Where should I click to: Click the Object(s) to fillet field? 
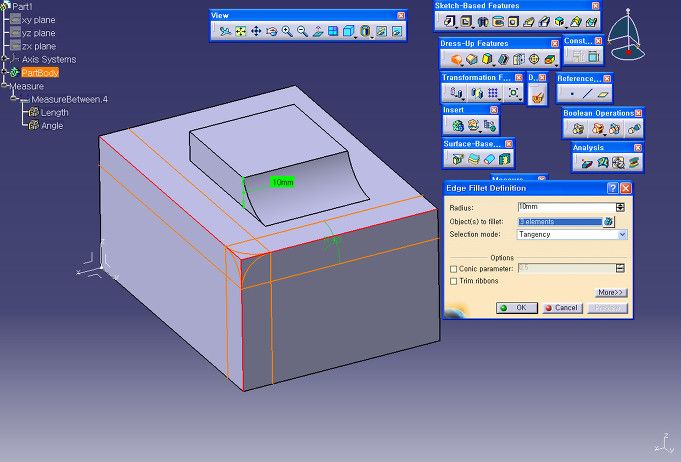click(x=560, y=222)
